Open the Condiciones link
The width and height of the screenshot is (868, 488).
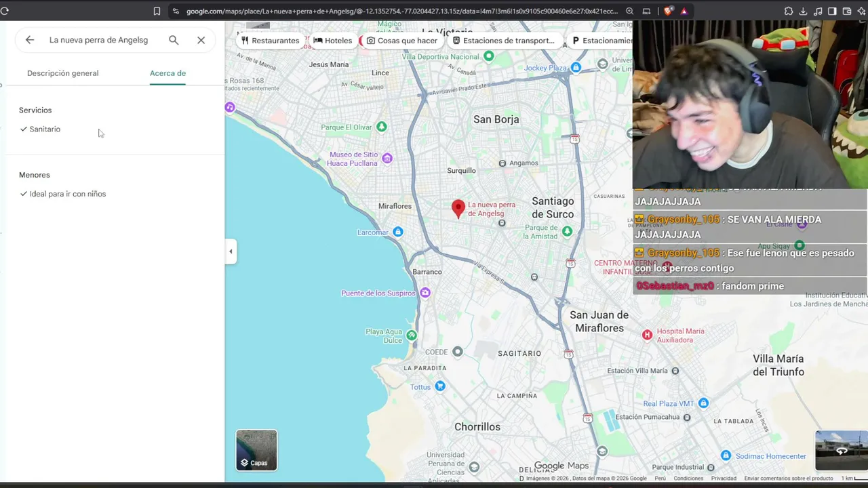[x=688, y=479]
